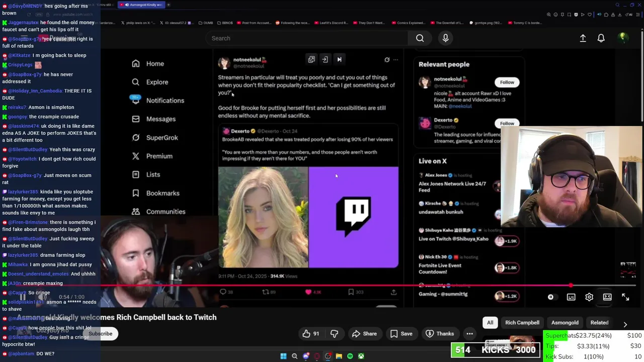
Task: Open the X Home sidebar item
Action: (148, 64)
